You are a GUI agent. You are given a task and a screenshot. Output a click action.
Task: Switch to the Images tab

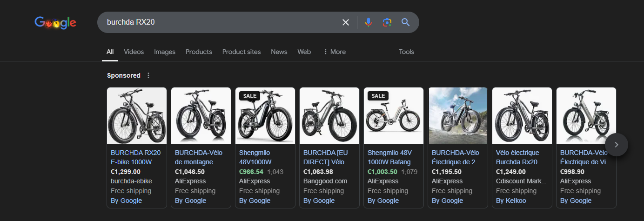pyautogui.click(x=165, y=52)
